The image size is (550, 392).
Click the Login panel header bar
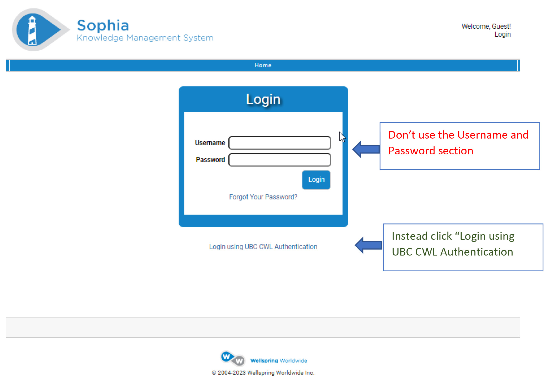click(263, 99)
